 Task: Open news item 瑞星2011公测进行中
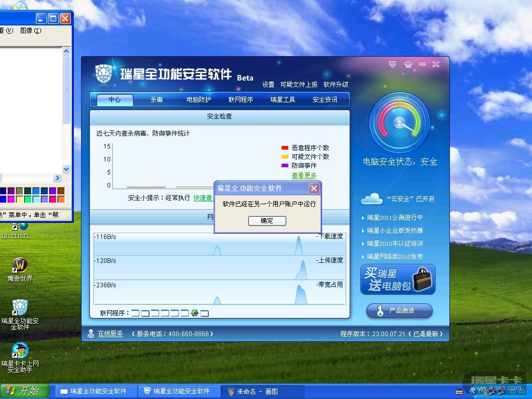(x=395, y=218)
